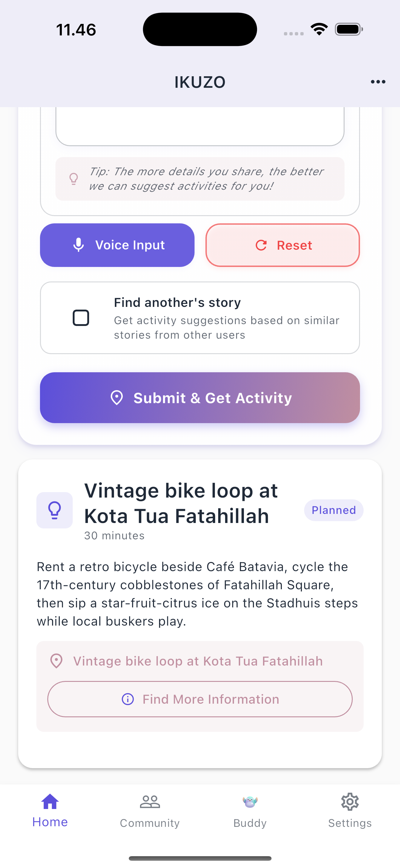Enable the Find another's story checkbox

click(81, 318)
